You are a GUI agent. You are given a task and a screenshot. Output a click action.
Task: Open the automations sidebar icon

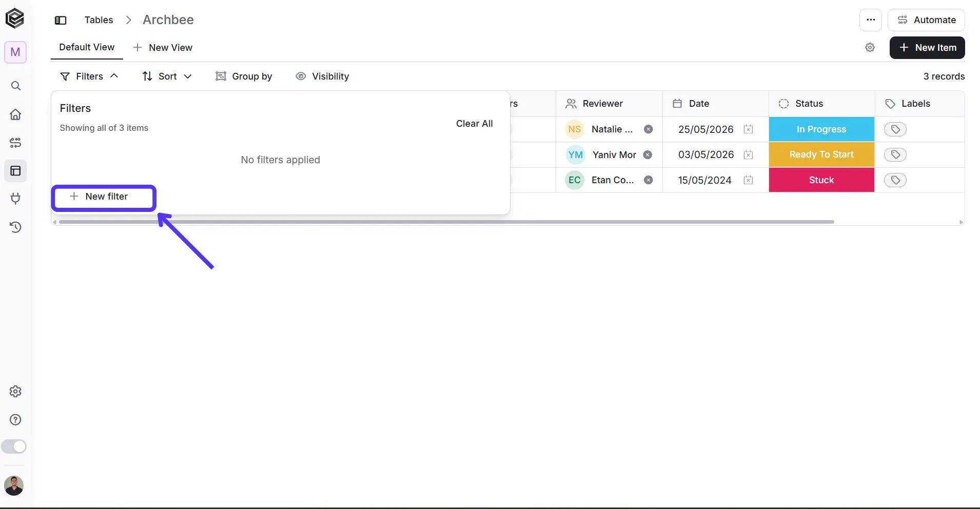click(16, 143)
